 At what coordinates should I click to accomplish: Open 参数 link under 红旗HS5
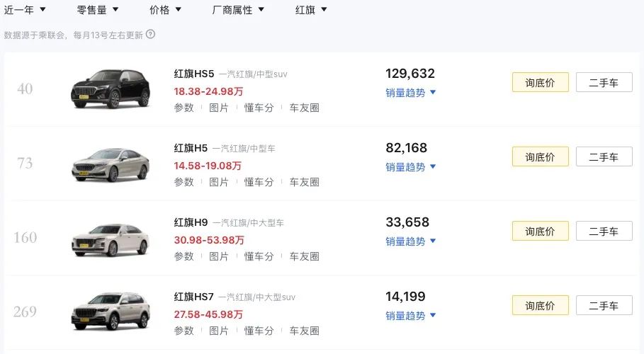pyautogui.click(x=183, y=108)
